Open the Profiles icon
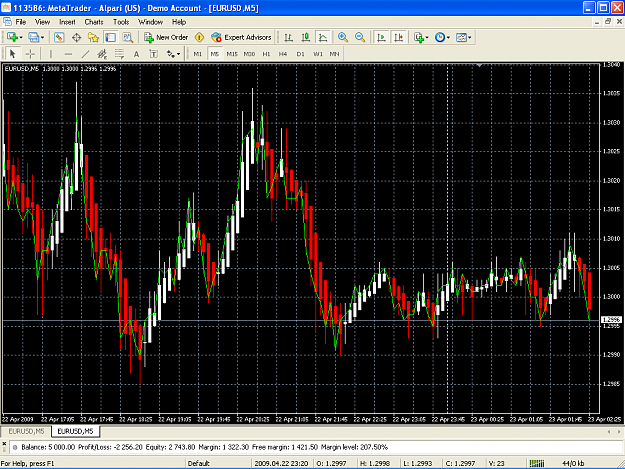 coord(33,37)
